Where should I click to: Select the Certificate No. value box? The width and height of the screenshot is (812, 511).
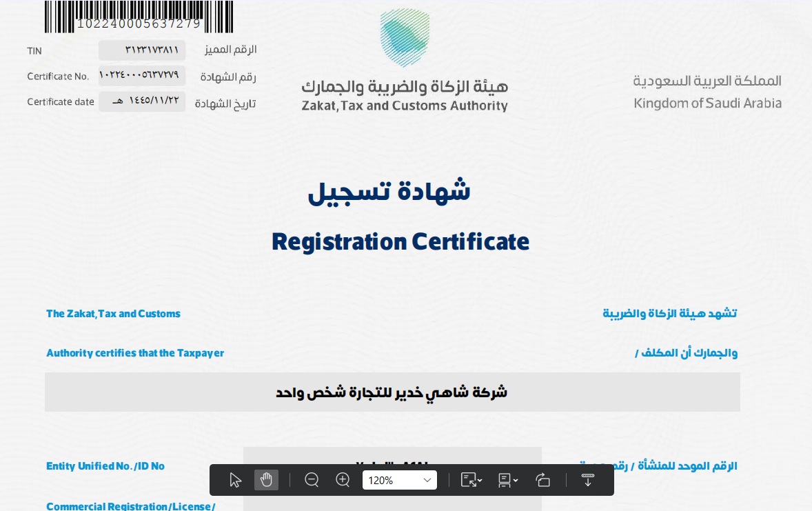(142, 76)
